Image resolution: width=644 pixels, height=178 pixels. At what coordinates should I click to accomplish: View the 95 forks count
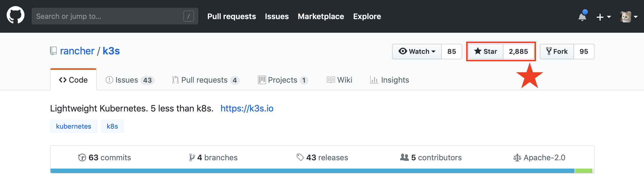coord(584,51)
